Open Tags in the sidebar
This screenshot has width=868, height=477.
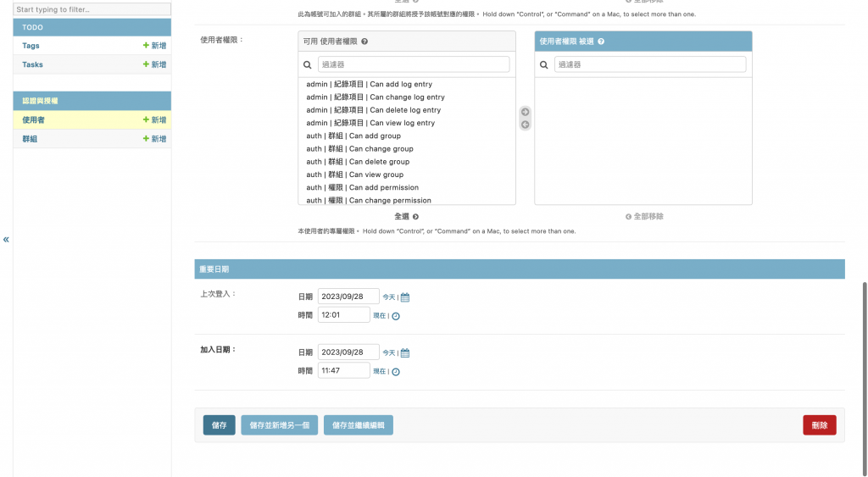point(31,46)
